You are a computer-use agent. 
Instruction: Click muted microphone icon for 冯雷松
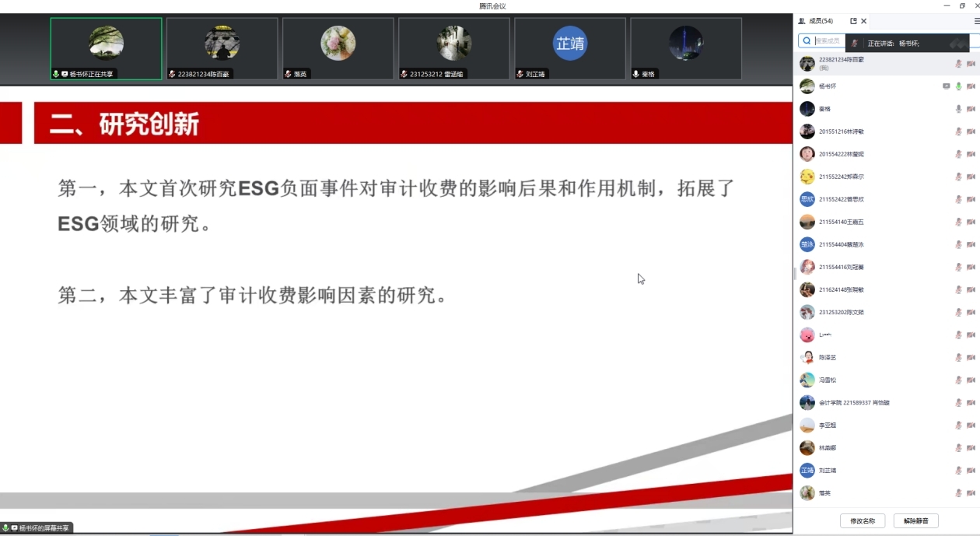click(958, 380)
